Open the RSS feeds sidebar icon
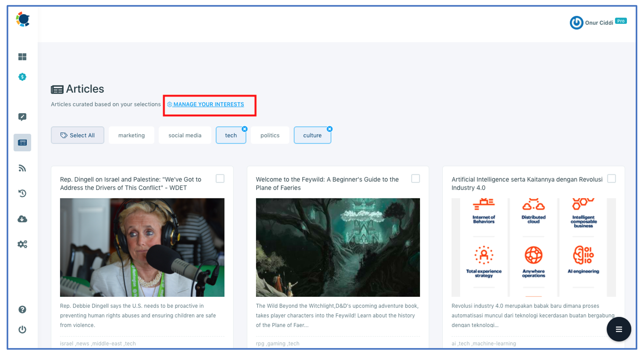Screen dimensions: 644x354 click(22, 168)
